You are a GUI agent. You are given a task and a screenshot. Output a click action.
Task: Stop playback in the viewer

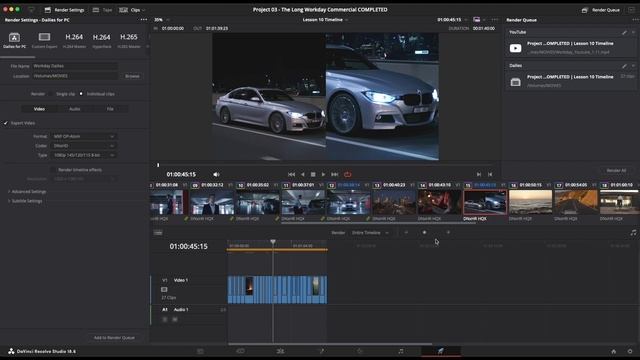(x=313, y=174)
